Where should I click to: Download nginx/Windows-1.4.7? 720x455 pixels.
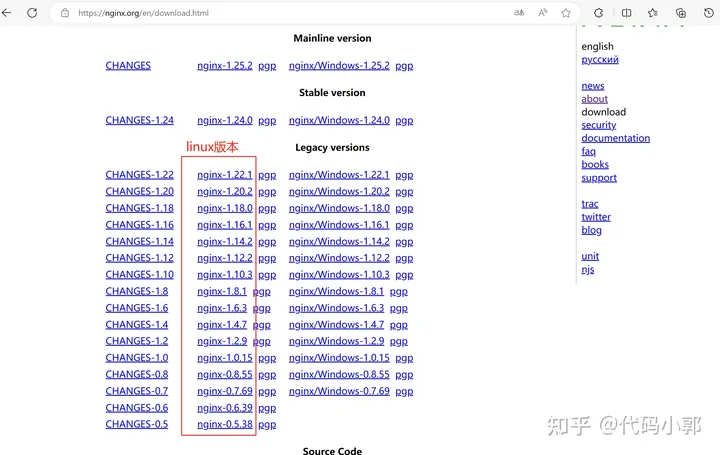pos(336,325)
